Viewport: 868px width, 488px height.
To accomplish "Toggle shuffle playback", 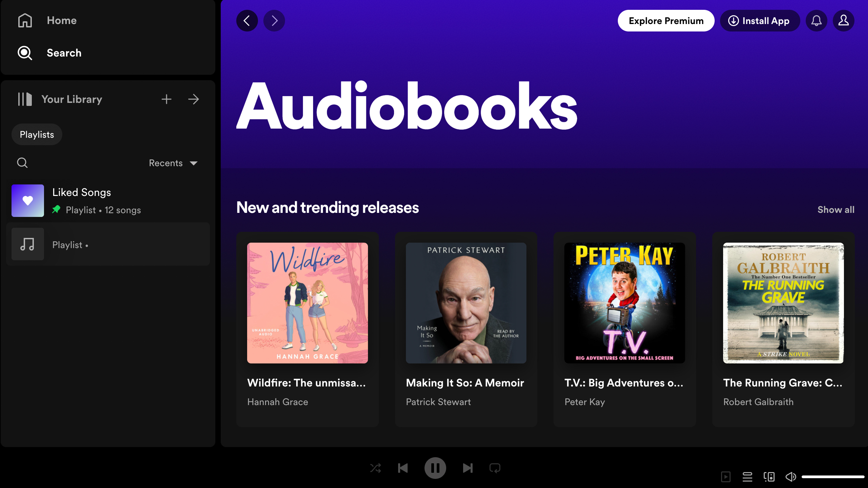I will (x=376, y=468).
